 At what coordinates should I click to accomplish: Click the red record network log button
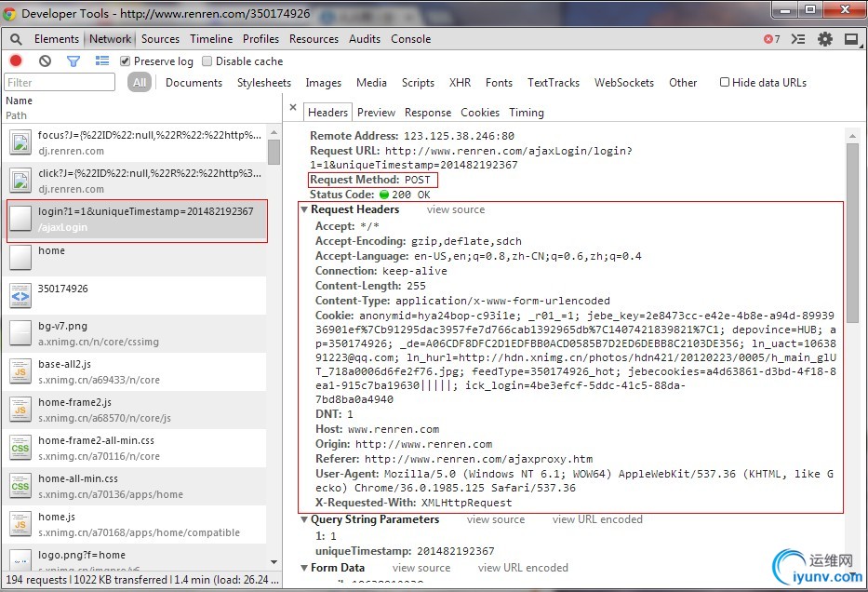[x=16, y=61]
